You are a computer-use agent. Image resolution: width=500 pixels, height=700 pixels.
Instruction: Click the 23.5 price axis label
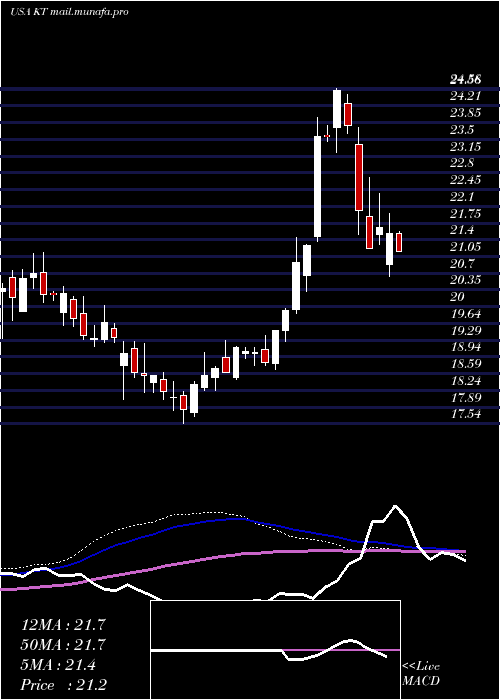pos(462,130)
